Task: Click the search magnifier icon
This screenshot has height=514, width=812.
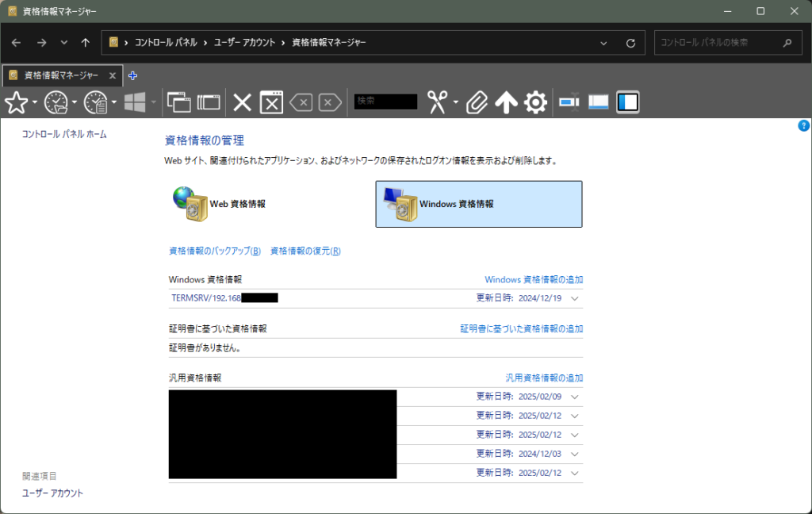Action: coord(787,43)
